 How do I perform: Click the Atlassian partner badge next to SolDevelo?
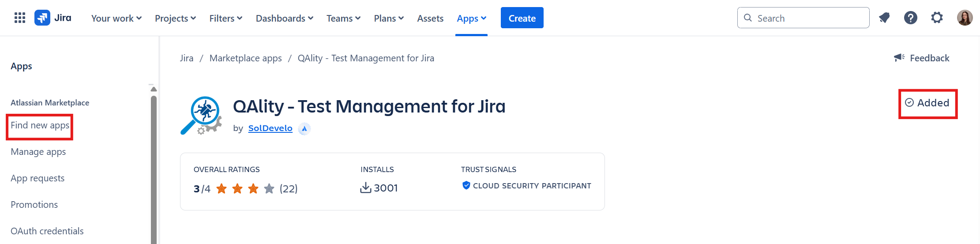[304, 129]
